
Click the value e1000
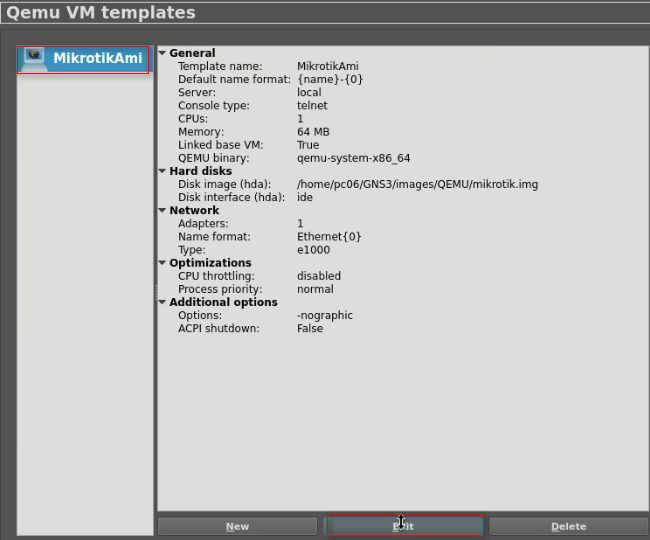tap(313, 250)
